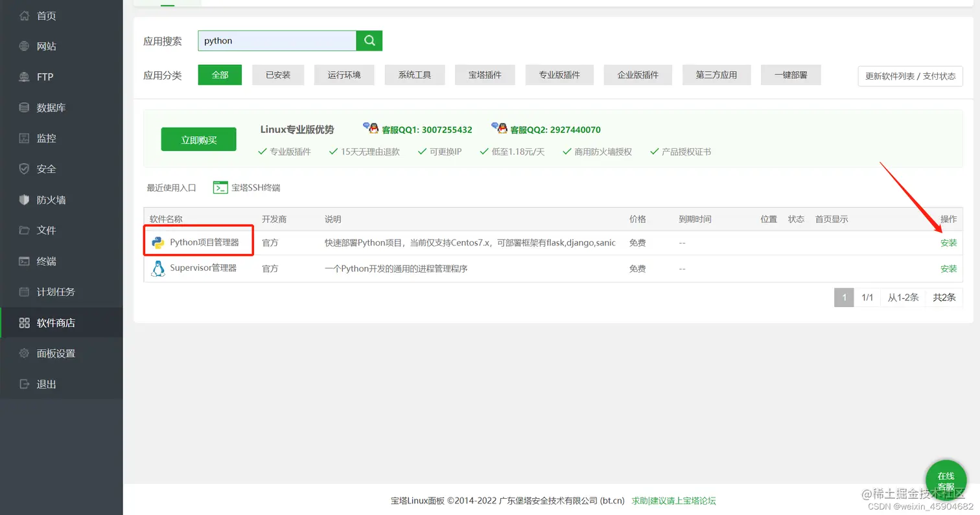The image size is (980, 515).
Task: Switch to the 已安装 category tab
Action: [278, 74]
